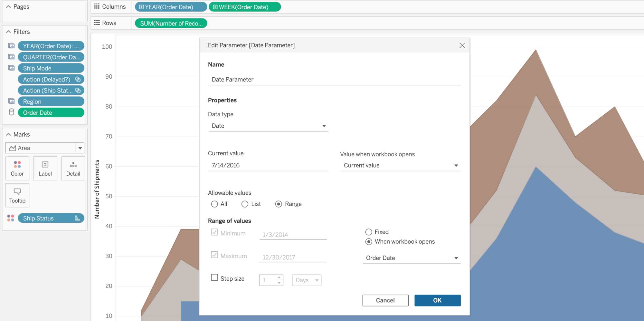The image size is (644, 321).
Task: Click the Region filter pill
Action: click(51, 102)
